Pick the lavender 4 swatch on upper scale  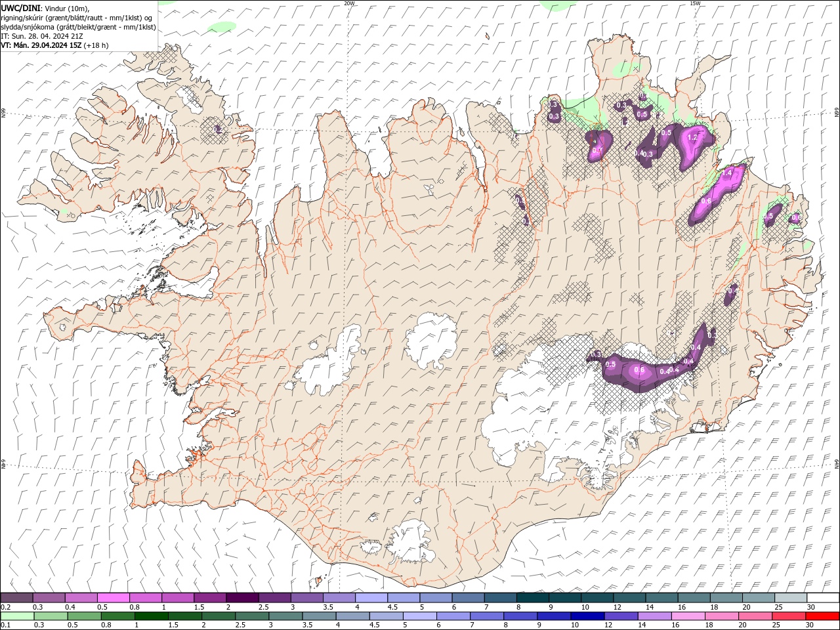tap(371, 597)
